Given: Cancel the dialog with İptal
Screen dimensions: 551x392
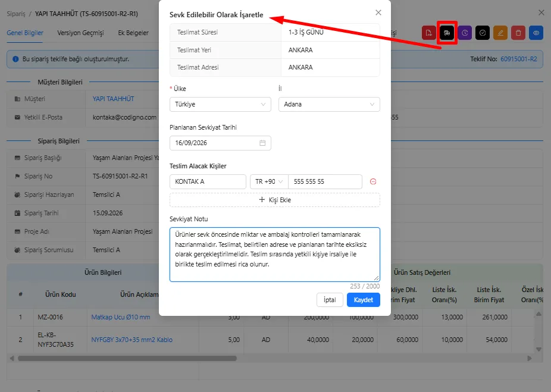Looking at the screenshot, I should pyautogui.click(x=330, y=300).
